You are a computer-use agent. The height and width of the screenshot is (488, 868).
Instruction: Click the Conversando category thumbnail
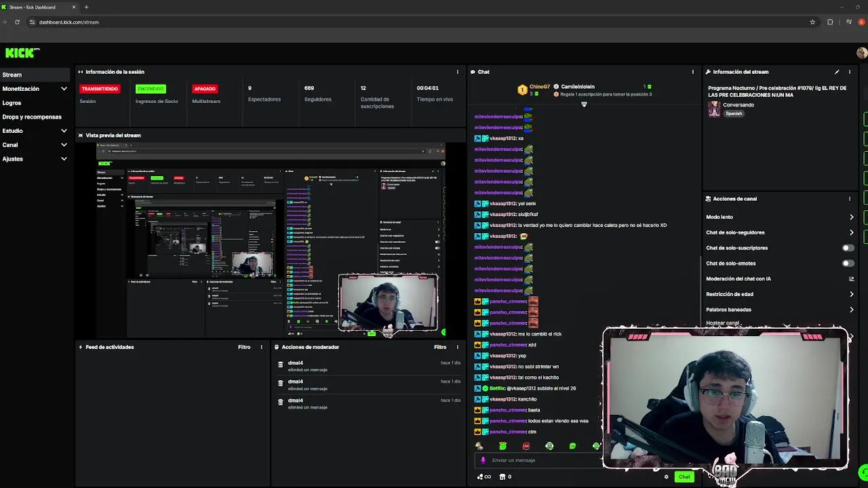pyautogui.click(x=714, y=109)
